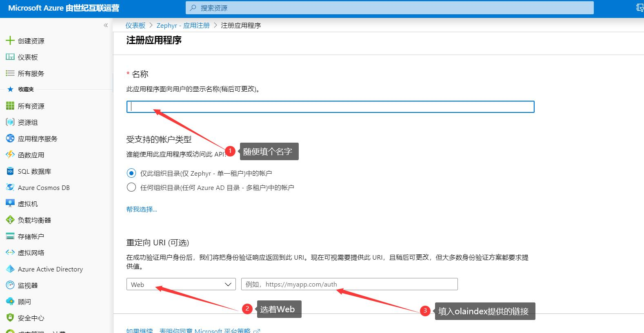Click 负载均衡器 text in sidebar
The width and height of the screenshot is (644, 333).
click(34, 220)
